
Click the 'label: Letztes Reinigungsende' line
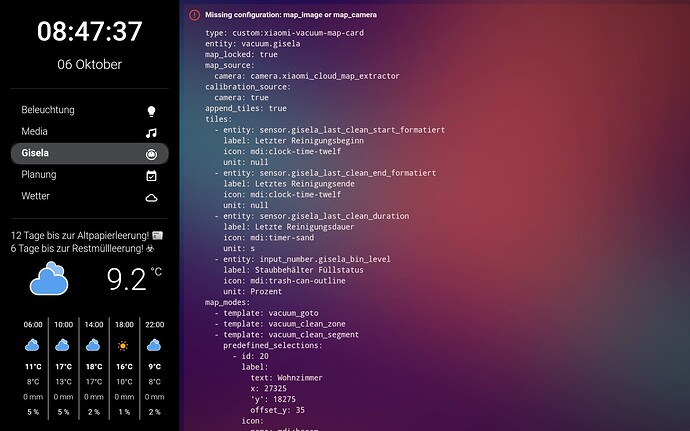coord(289,184)
